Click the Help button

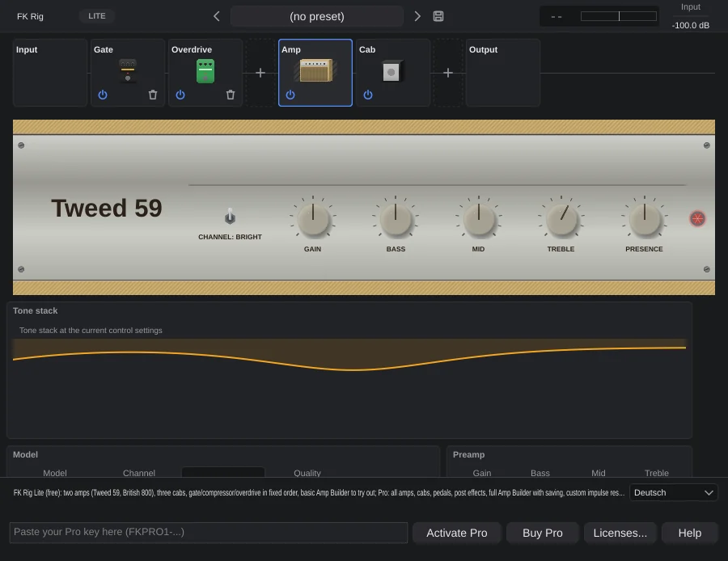coord(689,533)
